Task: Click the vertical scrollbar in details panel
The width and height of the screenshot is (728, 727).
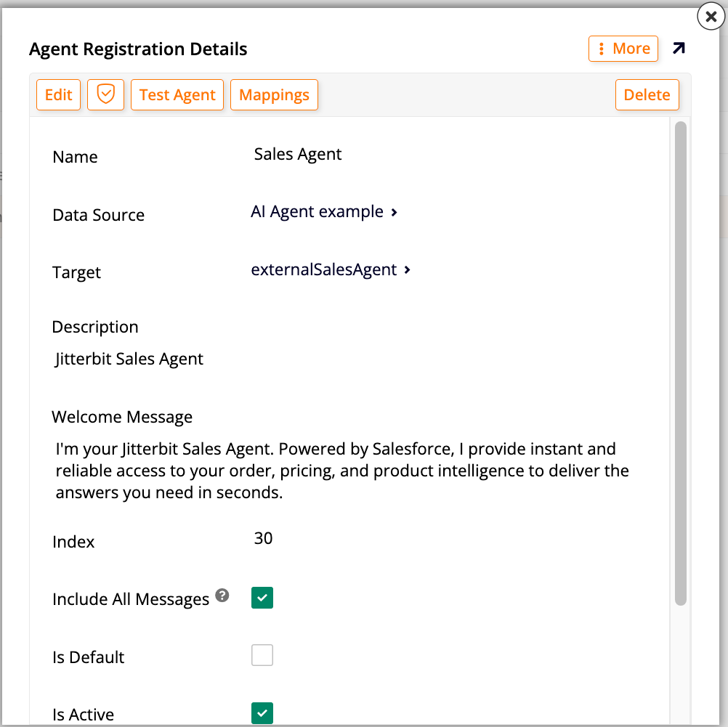Action: coord(681,363)
